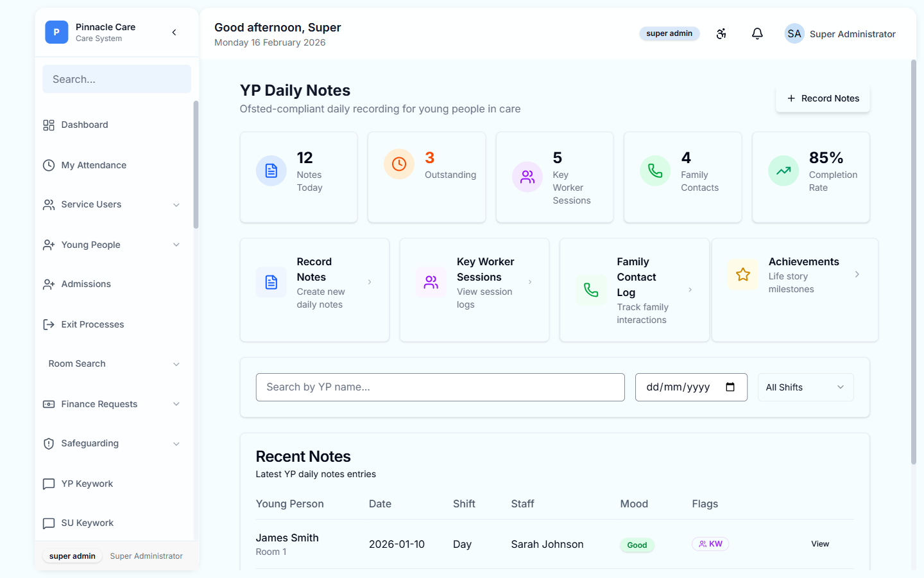Image resolution: width=924 pixels, height=578 pixels.
Task: Open Exit Processes in sidebar
Action: coord(92,324)
